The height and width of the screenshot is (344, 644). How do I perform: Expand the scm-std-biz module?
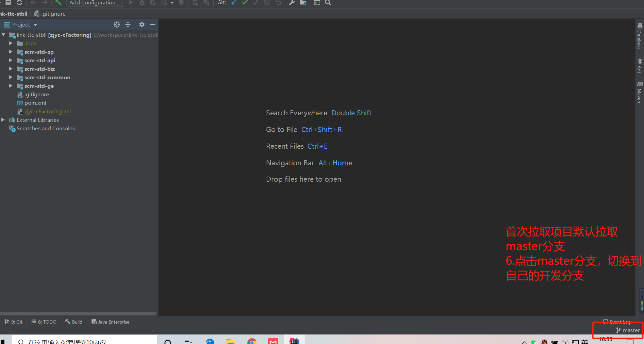[x=11, y=69]
